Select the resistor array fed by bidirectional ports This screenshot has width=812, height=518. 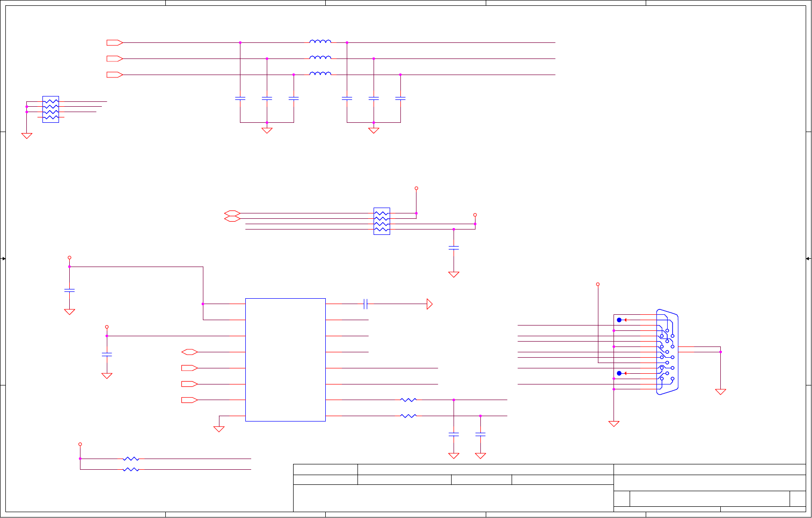click(382, 221)
